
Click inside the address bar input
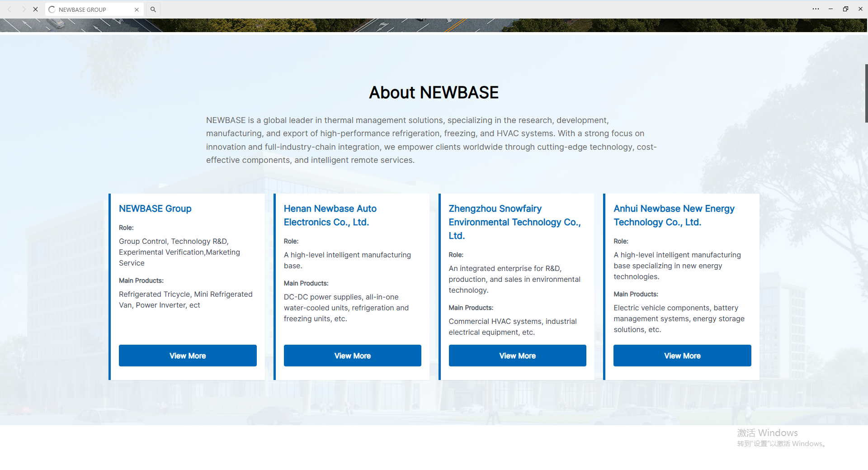click(x=90, y=9)
